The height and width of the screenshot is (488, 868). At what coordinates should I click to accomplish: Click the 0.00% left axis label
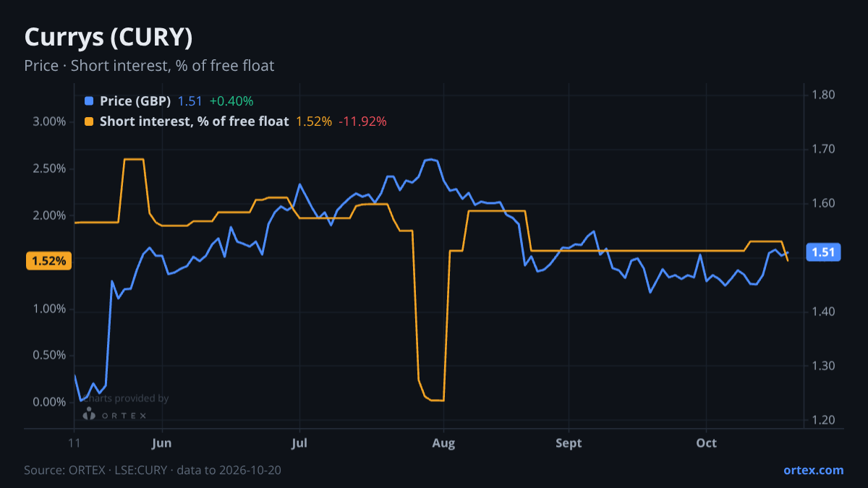[49, 402]
